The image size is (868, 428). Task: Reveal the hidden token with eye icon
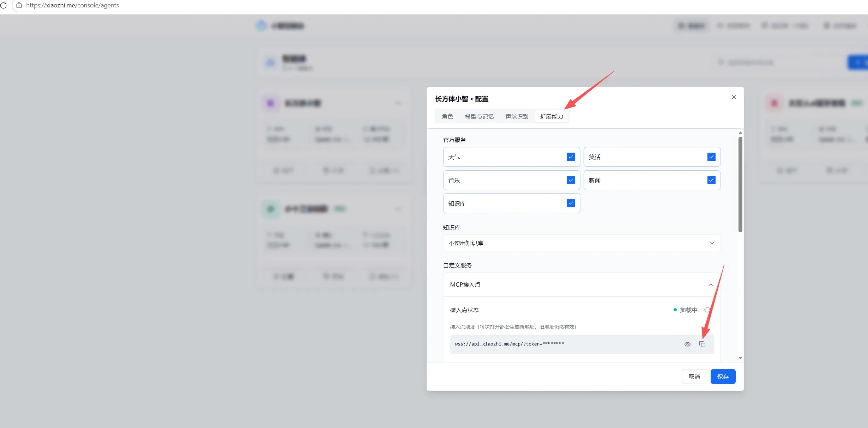coord(687,344)
